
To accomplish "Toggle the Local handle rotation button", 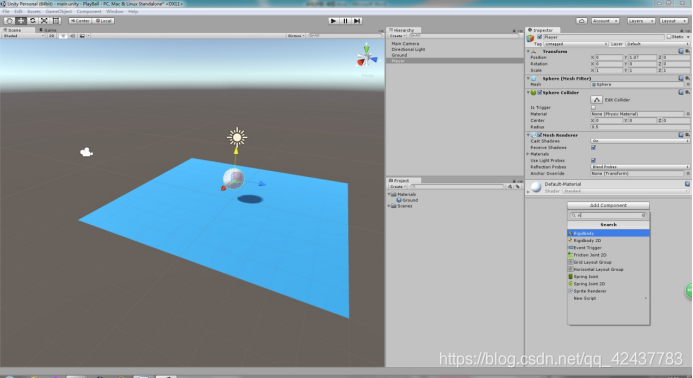I will 103,21.
